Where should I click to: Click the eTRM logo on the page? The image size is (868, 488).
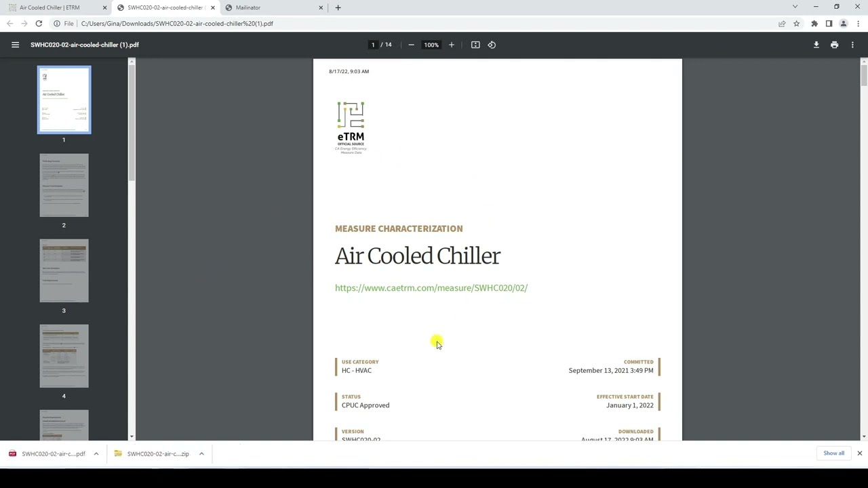point(351,128)
